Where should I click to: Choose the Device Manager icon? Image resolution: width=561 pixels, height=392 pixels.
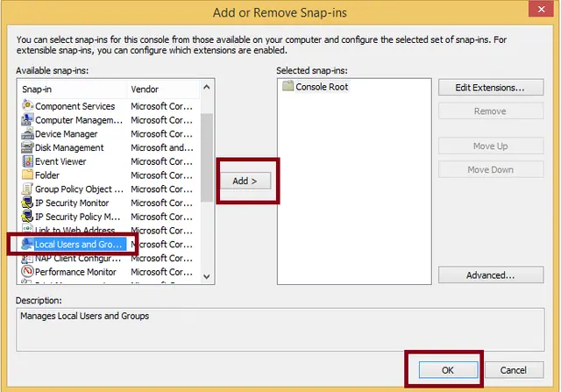click(x=27, y=133)
